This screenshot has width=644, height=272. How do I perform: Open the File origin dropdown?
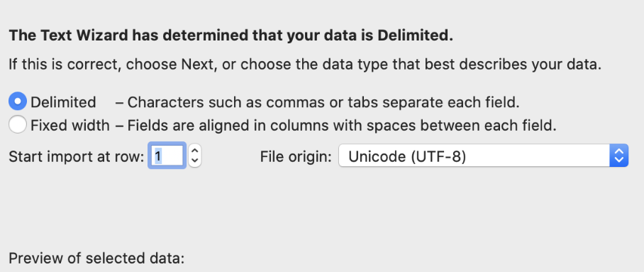pyautogui.click(x=484, y=156)
